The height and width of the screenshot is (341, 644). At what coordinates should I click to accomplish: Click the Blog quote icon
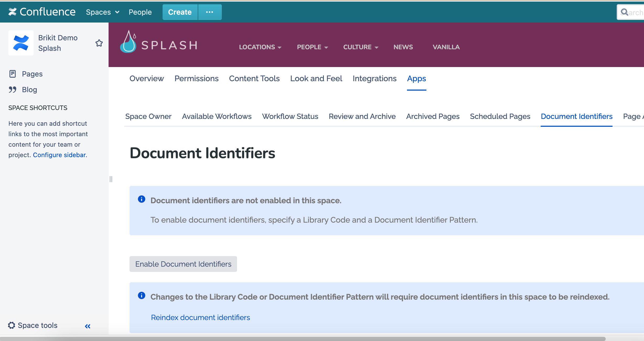tap(13, 90)
